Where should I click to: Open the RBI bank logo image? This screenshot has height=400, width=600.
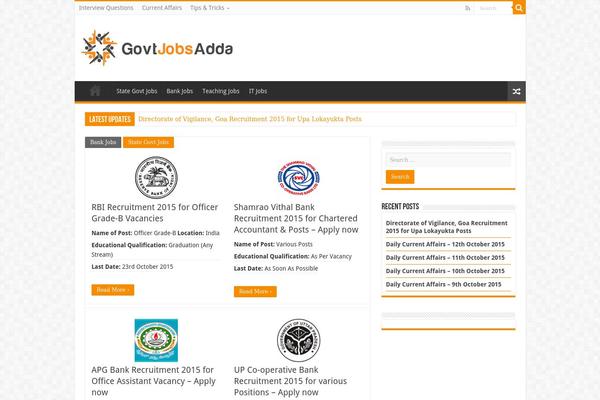tap(156, 177)
